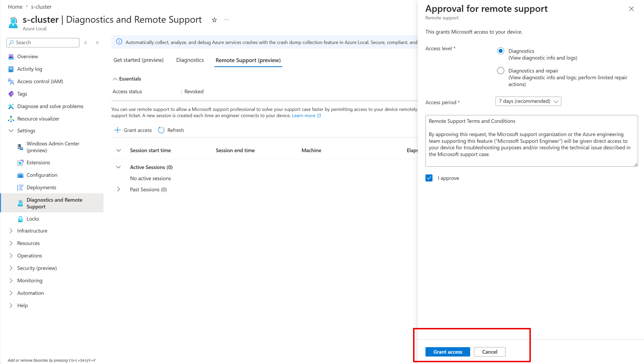Image resolution: width=644 pixels, height=364 pixels.
Task: Go to Home breadcrumb link
Action: pos(15,7)
